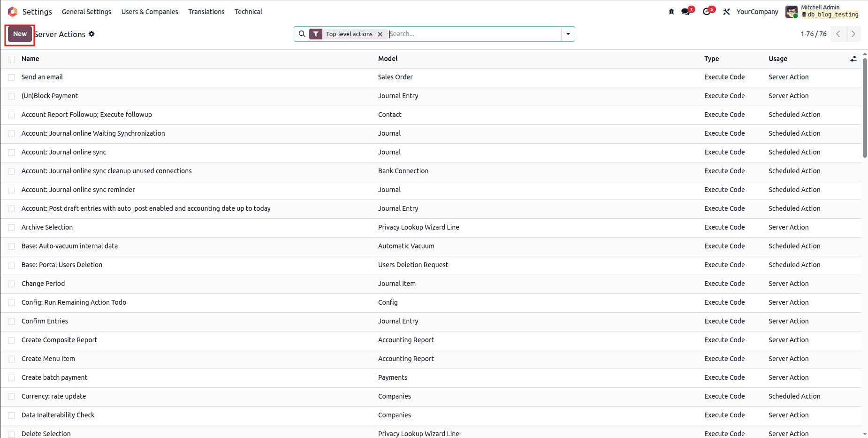This screenshot has width=868, height=438.
Task: Open the Server Actions gear menu
Action: click(92, 34)
